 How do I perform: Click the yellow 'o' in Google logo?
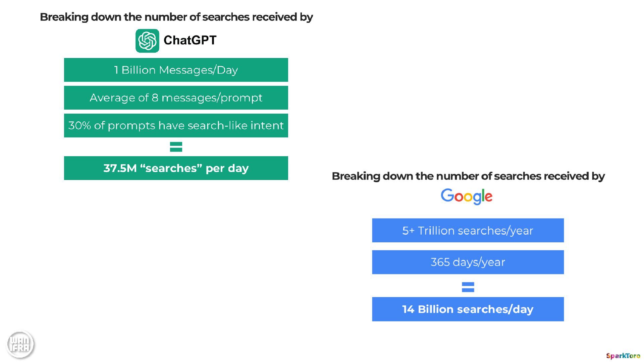click(x=469, y=197)
